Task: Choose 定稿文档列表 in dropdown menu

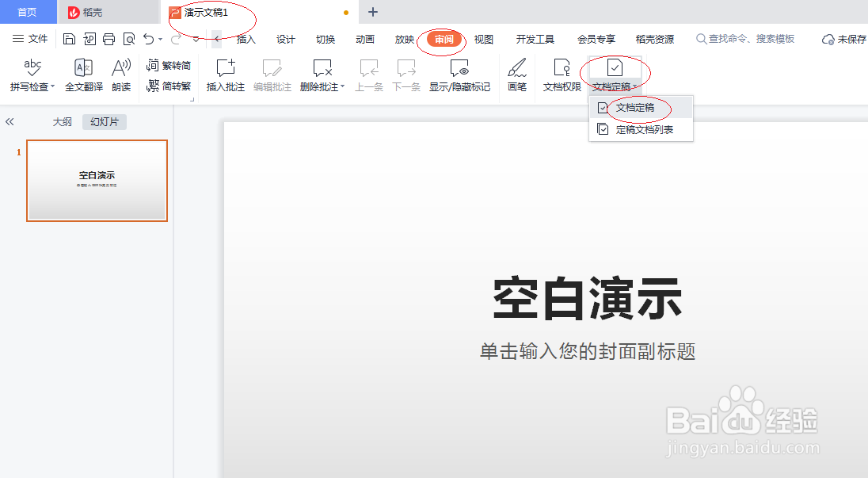Action: click(x=641, y=130)
